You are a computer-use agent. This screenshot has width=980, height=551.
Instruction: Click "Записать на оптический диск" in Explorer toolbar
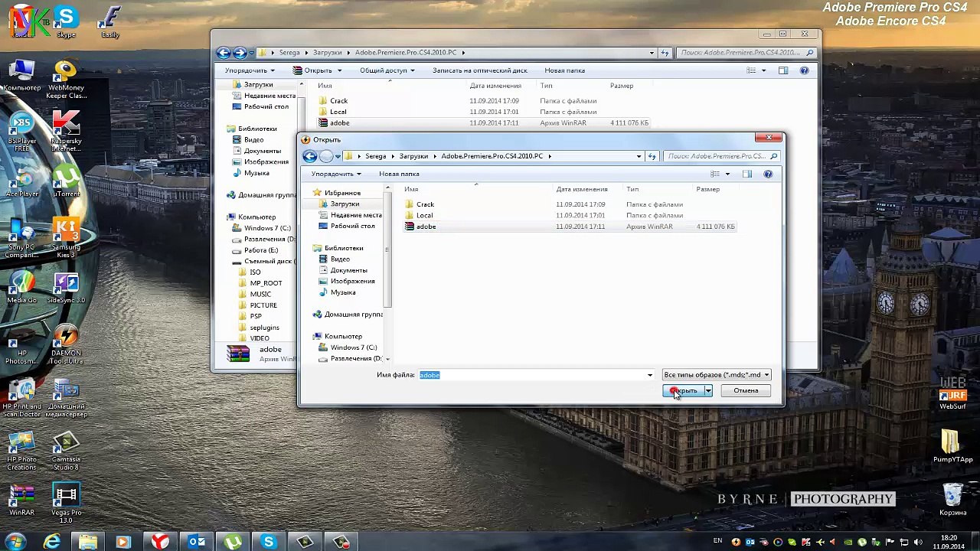click(x=479, y=70)
